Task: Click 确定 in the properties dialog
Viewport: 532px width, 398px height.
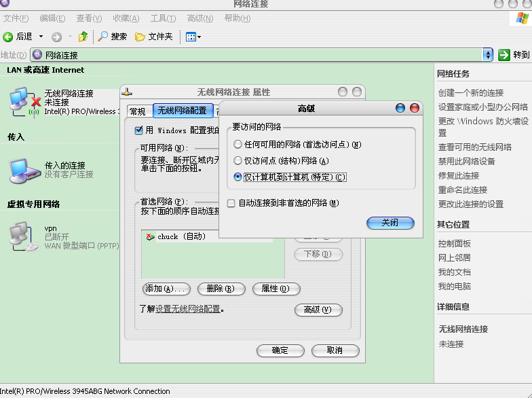Action: pos(280,350)
